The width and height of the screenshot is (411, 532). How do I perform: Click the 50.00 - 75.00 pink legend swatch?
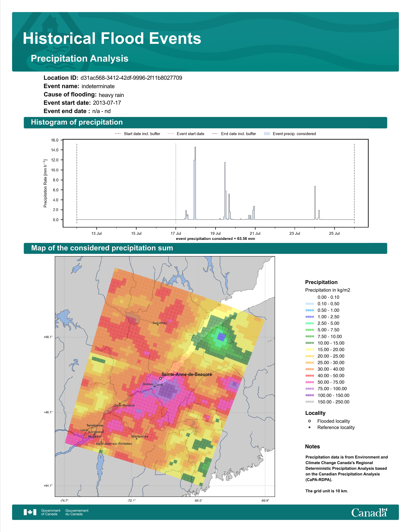pyautogui.click(x=309, y=382)
